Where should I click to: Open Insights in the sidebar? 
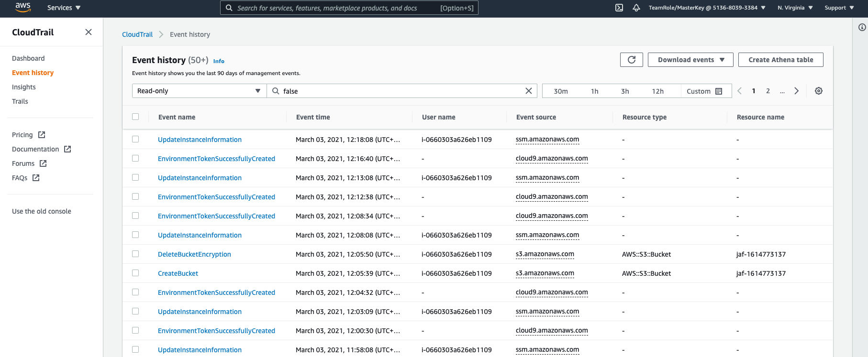[24, 87]
